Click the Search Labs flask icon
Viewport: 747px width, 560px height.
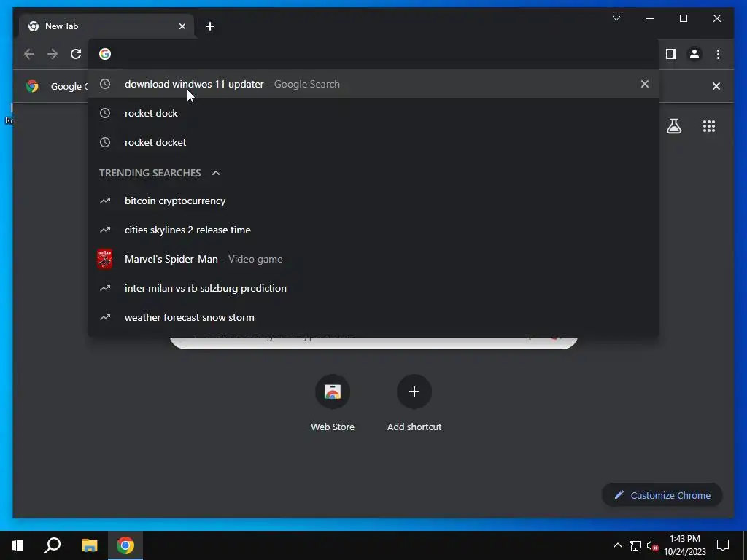[673, 126]
